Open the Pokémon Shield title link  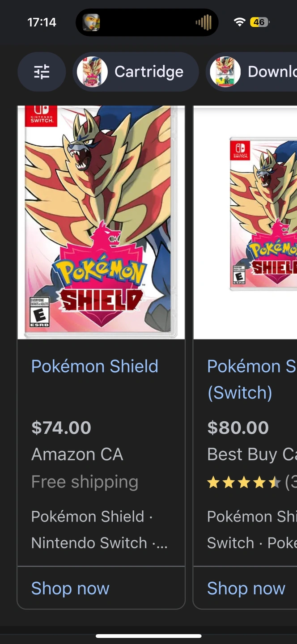click(x=95, y=366)
